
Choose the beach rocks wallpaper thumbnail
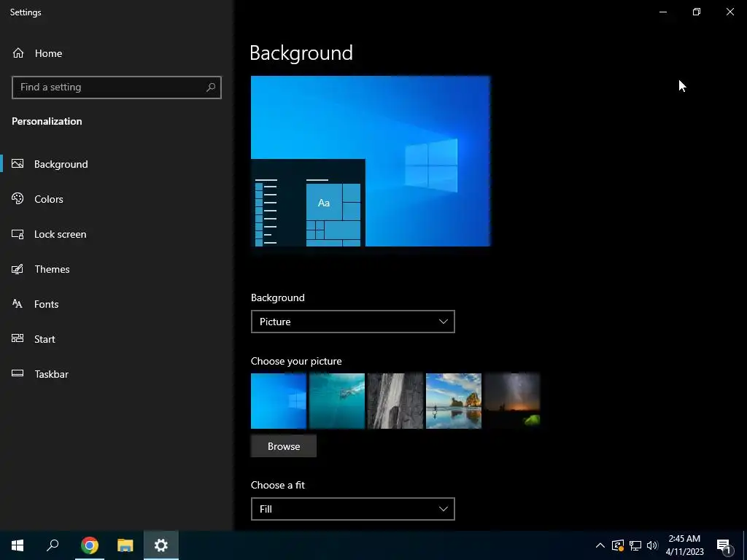pos(454,401)
